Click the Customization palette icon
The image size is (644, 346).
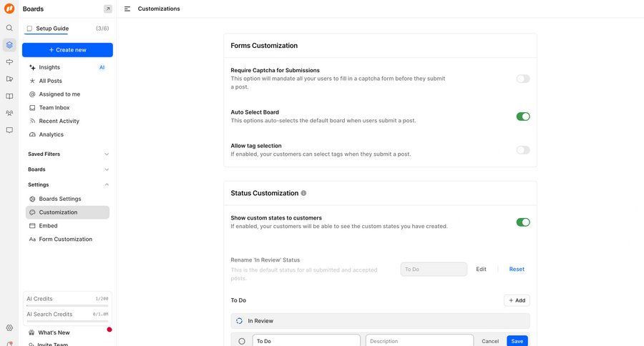pyautogui.click(x=32, y=212)
